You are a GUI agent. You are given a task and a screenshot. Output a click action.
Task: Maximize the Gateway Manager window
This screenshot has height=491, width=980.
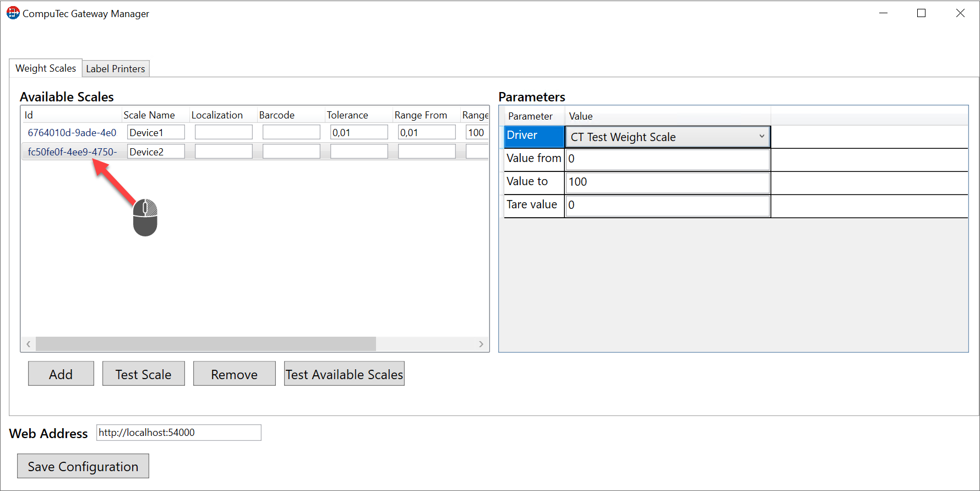point(921,13)
